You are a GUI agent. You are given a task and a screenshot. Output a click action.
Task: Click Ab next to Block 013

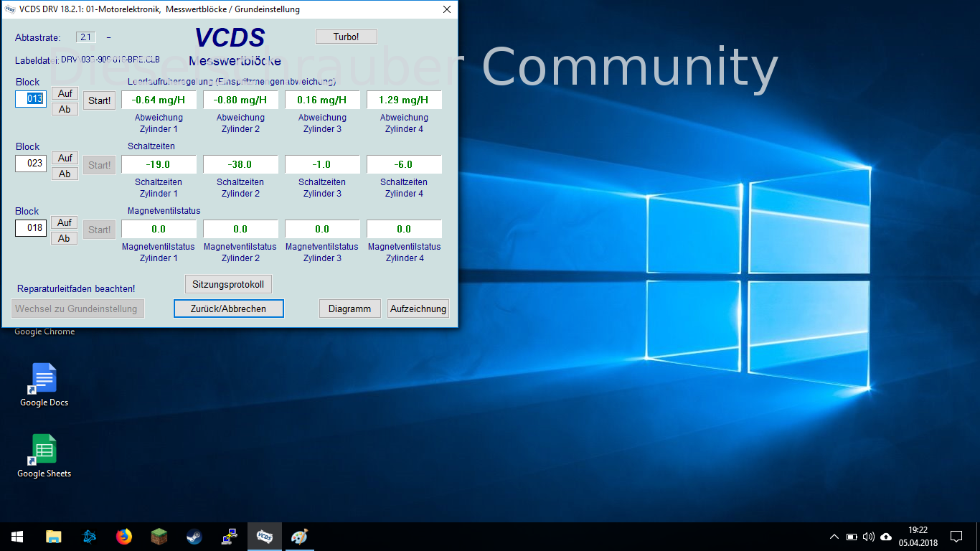pos(65,109)
